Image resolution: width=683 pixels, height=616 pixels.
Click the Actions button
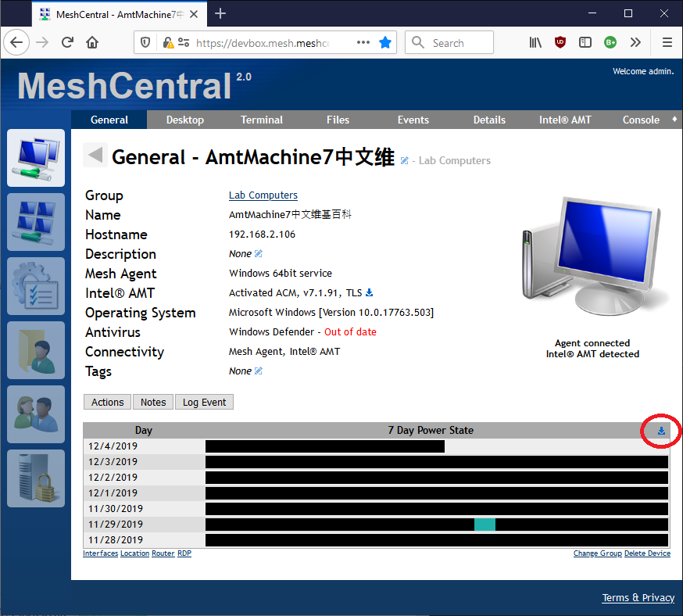click(x=107, y=402)
